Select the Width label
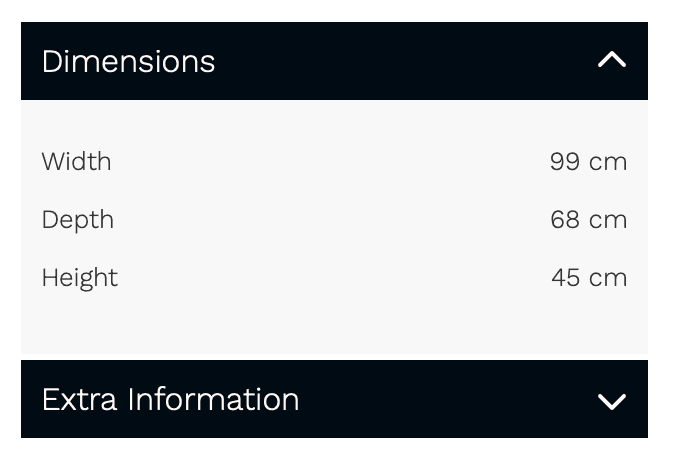Screen dimensions: 674x456 (x=77, y=162)
